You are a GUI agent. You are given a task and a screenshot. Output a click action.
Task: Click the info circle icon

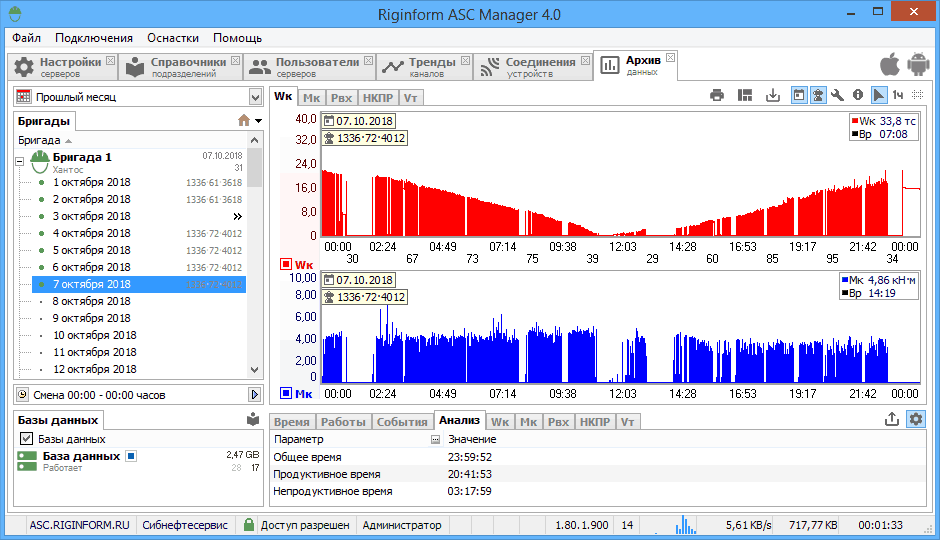click(857, 95)
